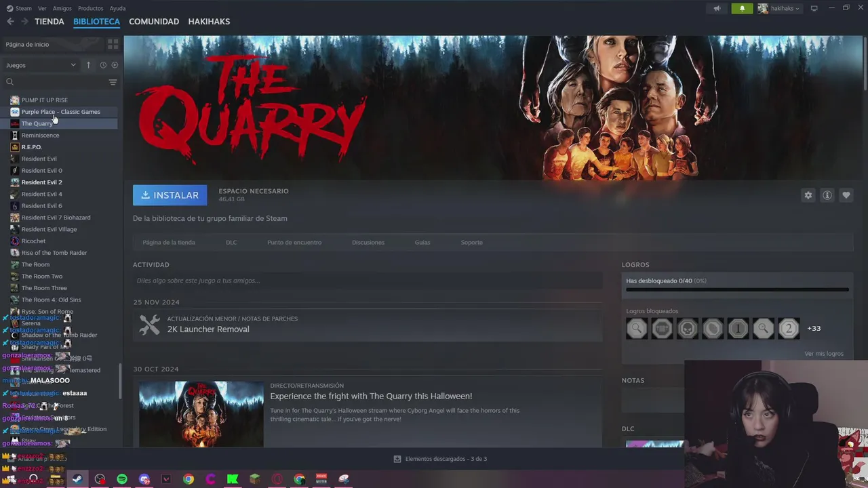Select the number 2 locked achievement
868x488 pixels.
tap(788, 329)
